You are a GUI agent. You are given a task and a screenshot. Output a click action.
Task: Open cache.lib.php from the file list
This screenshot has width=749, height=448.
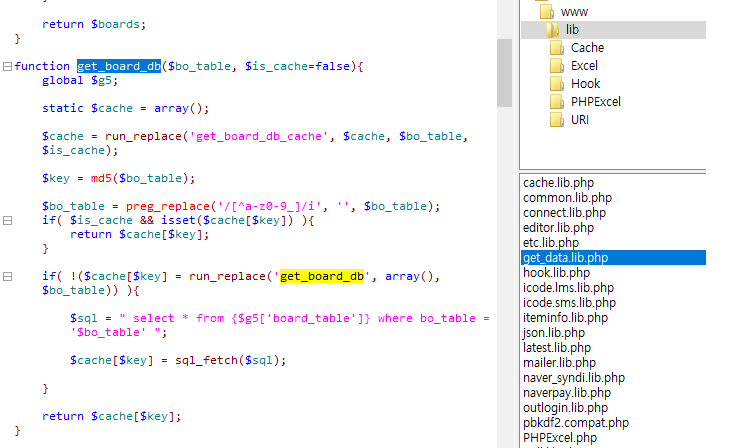tap(558, 183)
